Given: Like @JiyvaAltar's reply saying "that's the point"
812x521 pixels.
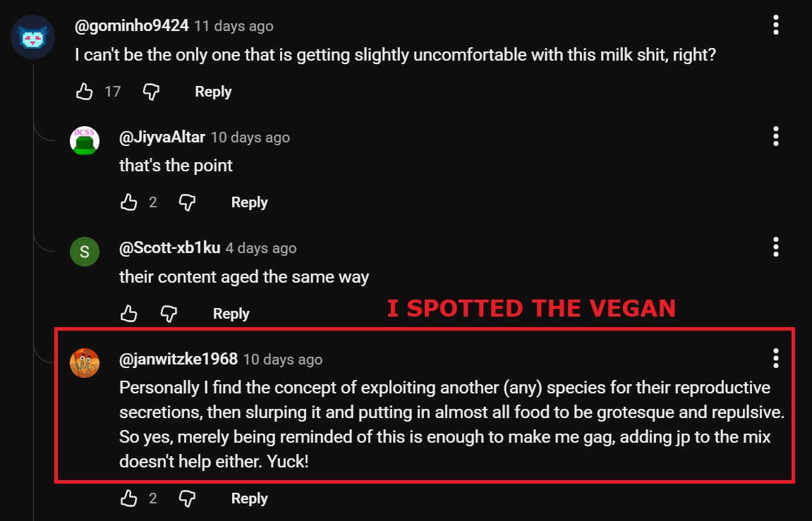Looking at the screenshot, I should point(128,202).
